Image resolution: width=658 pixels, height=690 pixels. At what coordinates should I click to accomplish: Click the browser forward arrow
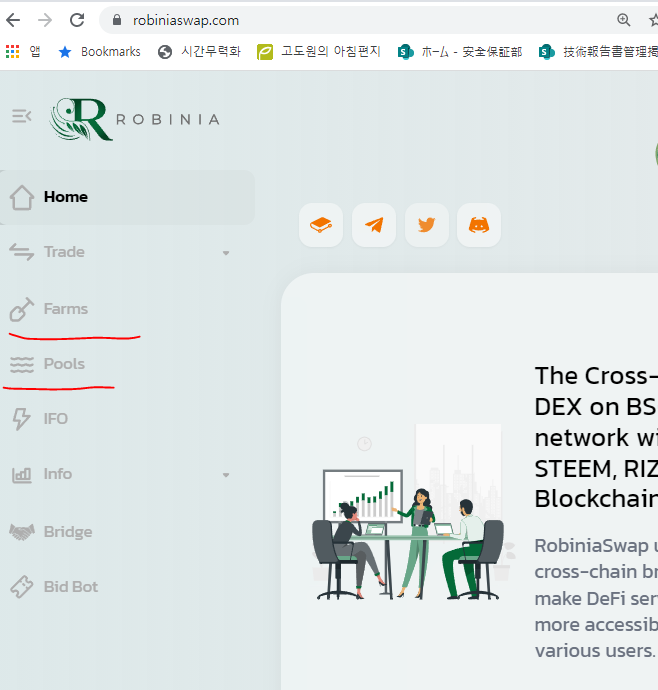45,20
